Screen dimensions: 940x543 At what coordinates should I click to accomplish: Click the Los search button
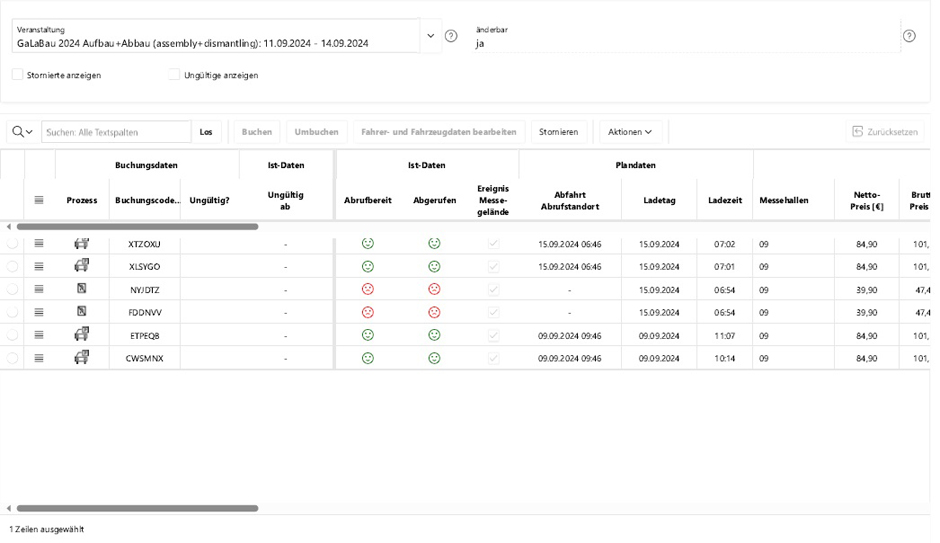coord(206,132)
